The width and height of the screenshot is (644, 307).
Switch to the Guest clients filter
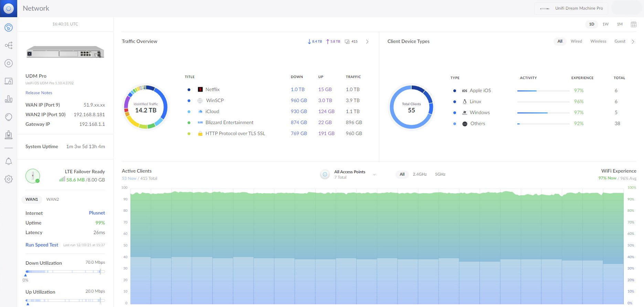coord(620,41)
